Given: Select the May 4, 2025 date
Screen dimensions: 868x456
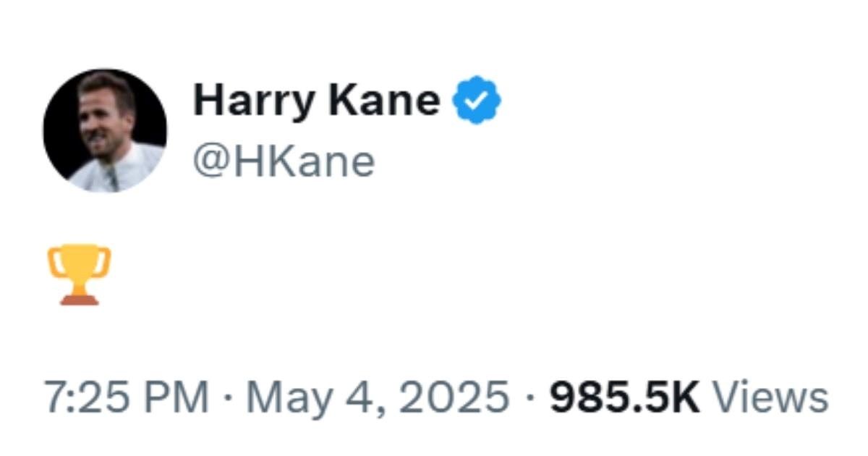Looking at the screenshot, I should click(378, 398).
